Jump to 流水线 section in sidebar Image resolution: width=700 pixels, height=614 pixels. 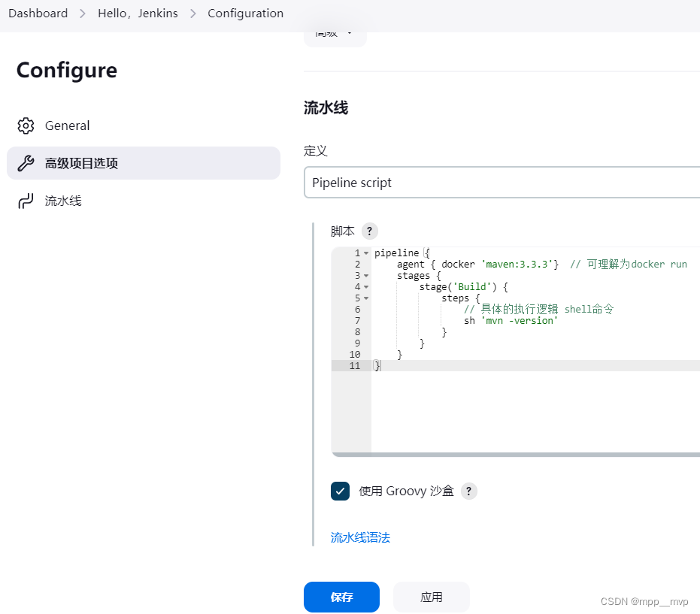pos(144,201)
